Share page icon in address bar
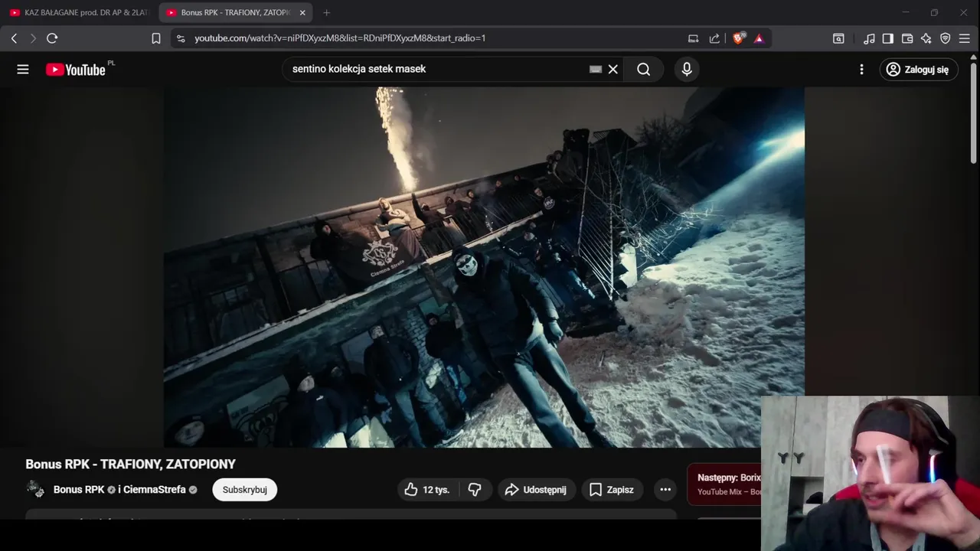 (714, 38)
